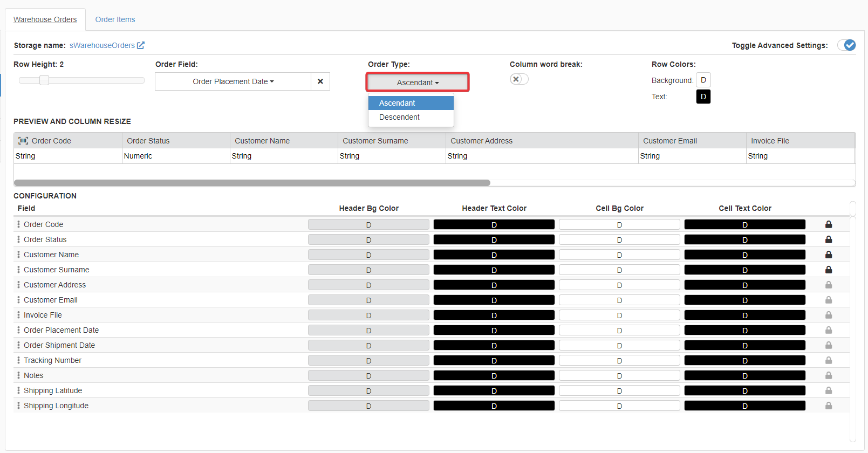This screenshot has height=453, width=868.
Task: Click the barcode icon in Order Code header
Action: (x=23, y=141)
